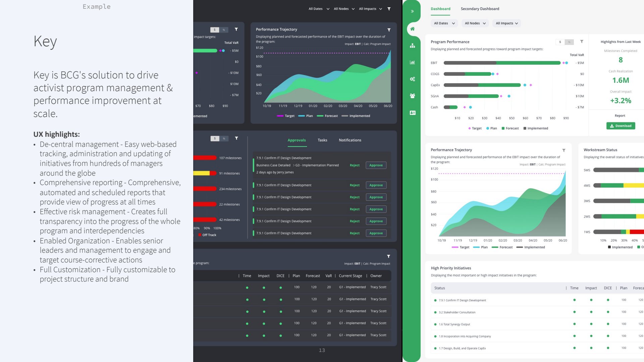Select the Tasks tab in dark panel
This screenshot has width=644, height=362.
click(322, 140)
